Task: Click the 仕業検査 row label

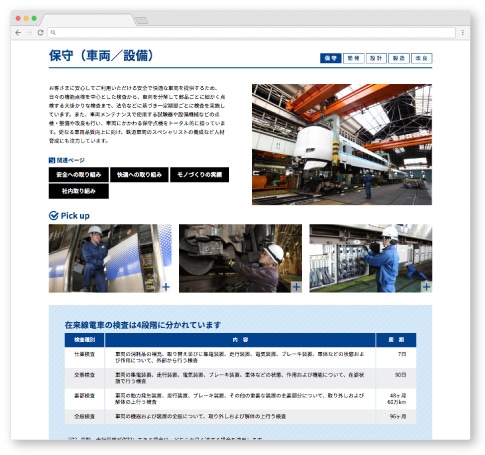Action: 85,354
